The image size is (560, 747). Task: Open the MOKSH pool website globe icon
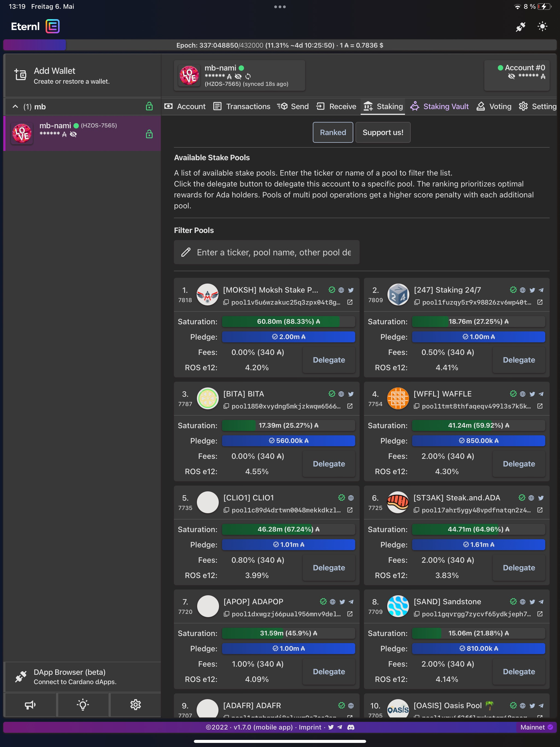(341, 290)
